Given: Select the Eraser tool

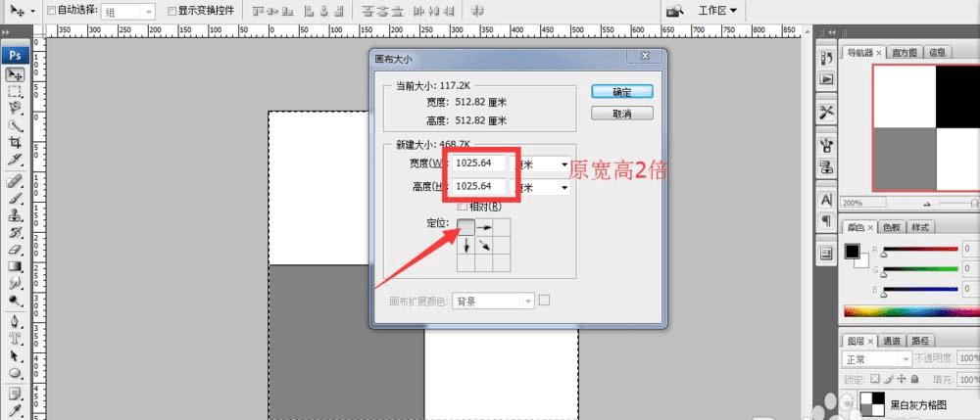Looking at the screenshot, I should point(15,250).
